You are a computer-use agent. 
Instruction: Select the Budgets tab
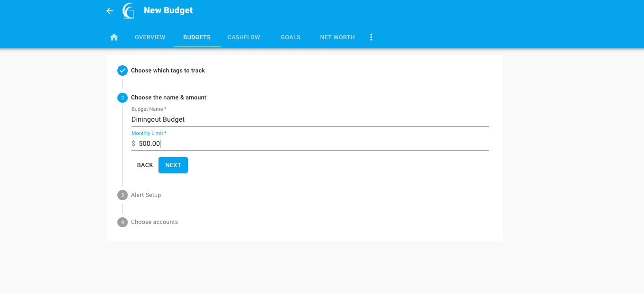pyautogui.click(x=197, y=37)
